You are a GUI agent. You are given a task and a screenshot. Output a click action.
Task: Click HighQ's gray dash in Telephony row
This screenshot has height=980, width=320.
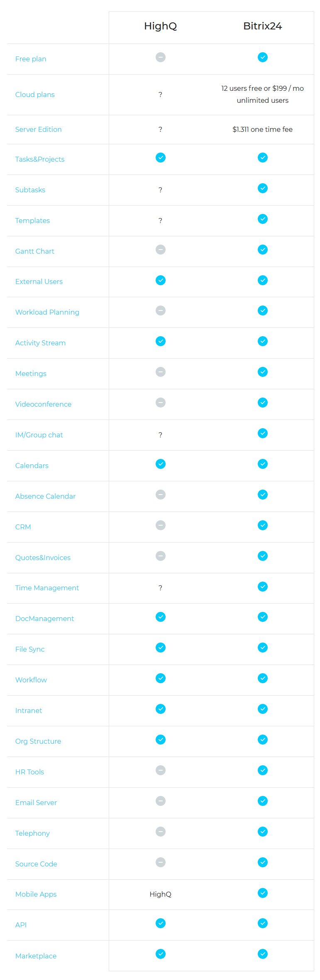(161, 832)
